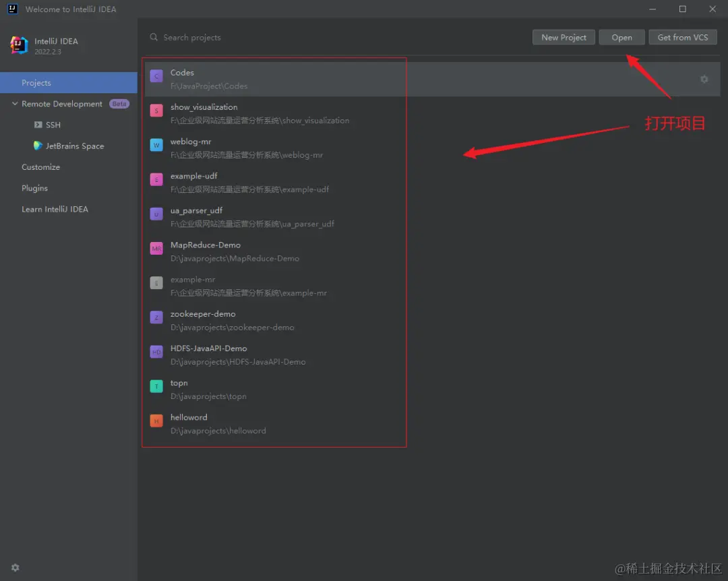Open the zookeeper-demo project name

pos(203,314)
